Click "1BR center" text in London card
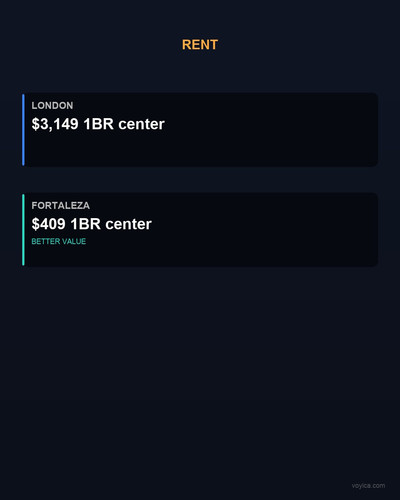Viewport: 400px width, 500px height. click(124, 124)
